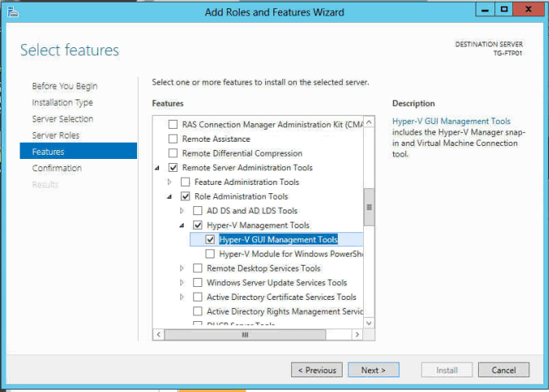Maximize the wizard window
Image resolution: width=549 pixels, height=392 pixels.
(504, 10)
